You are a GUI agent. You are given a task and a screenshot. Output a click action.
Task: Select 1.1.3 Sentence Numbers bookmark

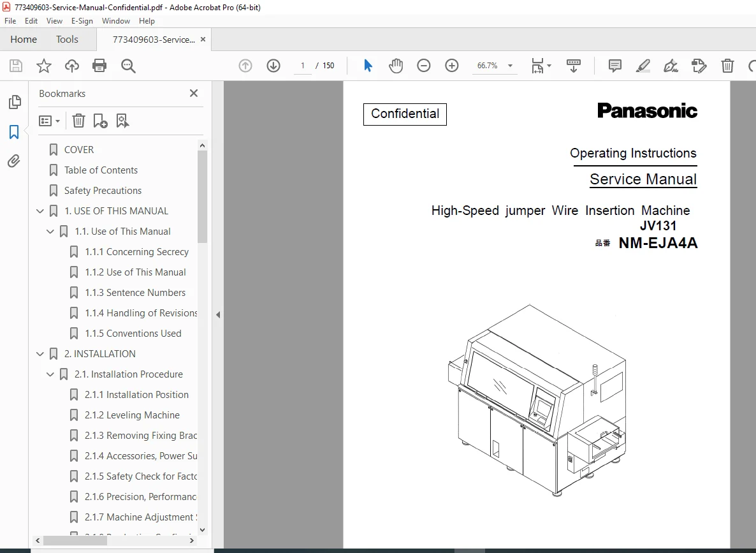135,293
